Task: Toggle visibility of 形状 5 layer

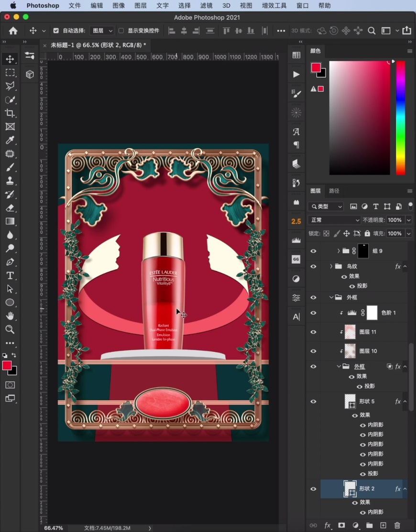Action: click(313, 402)
